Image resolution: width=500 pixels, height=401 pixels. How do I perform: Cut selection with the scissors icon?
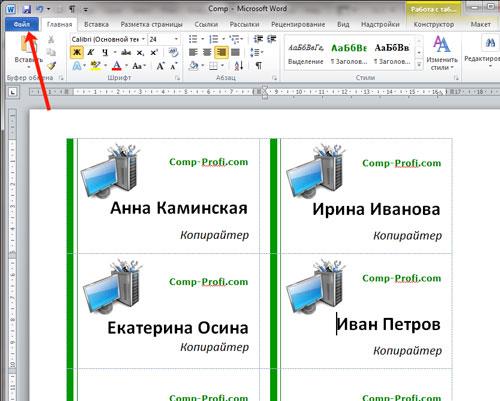click(x=51, y=39)
